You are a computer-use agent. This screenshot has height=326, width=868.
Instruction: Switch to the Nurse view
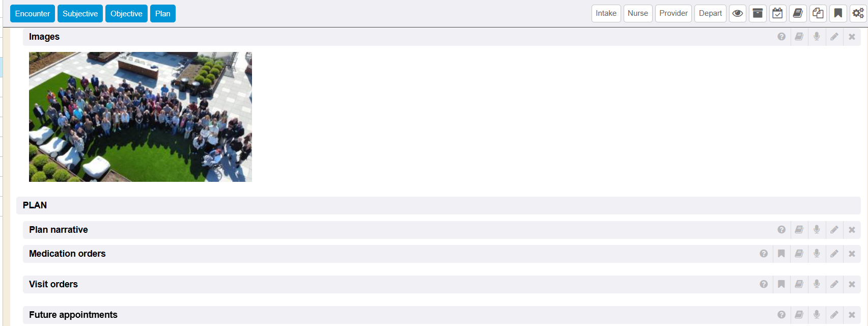click(x=637, y=14)
